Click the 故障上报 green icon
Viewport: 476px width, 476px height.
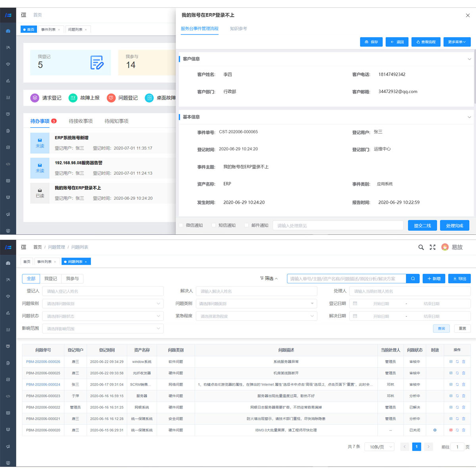[73, 98]
